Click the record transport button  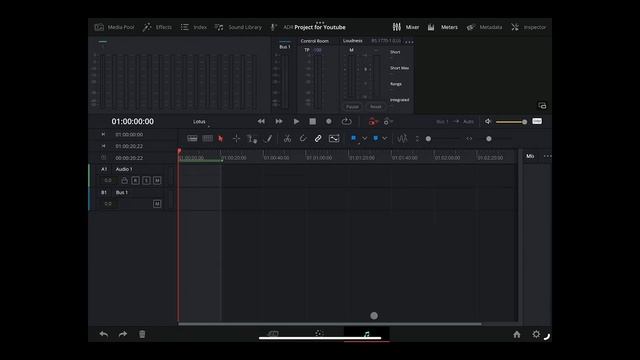pyautogui.click(x=329, y=122)
